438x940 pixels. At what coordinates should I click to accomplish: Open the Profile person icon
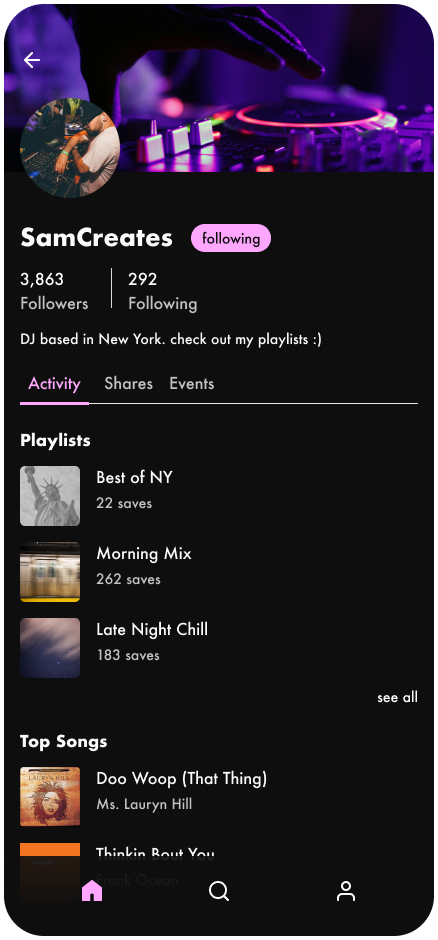click(346, 891)
